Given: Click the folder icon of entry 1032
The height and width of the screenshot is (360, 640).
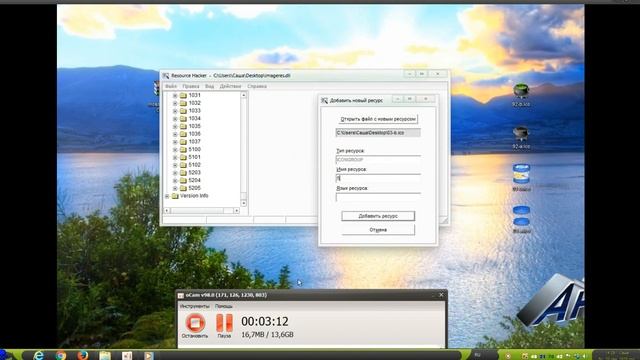Looking at the screenshot, I should 183,103.
